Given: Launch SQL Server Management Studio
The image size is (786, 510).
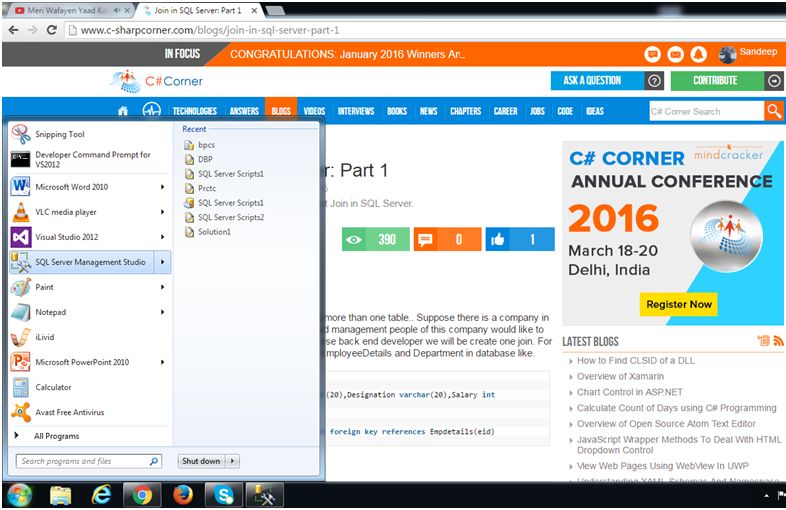Looking at the screenshot, I should coord(81,262).
